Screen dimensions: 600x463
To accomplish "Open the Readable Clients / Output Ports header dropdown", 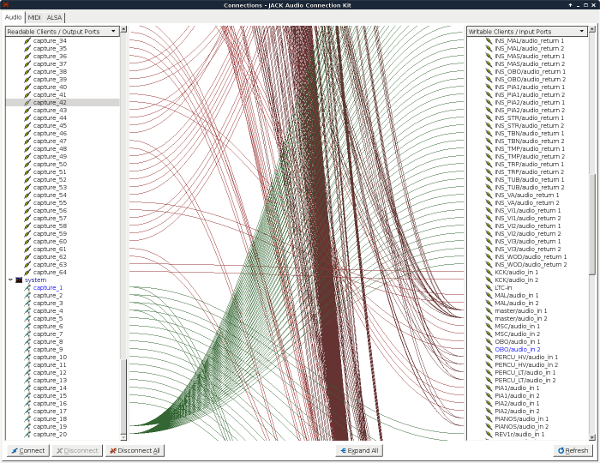I will click(61, 31).
